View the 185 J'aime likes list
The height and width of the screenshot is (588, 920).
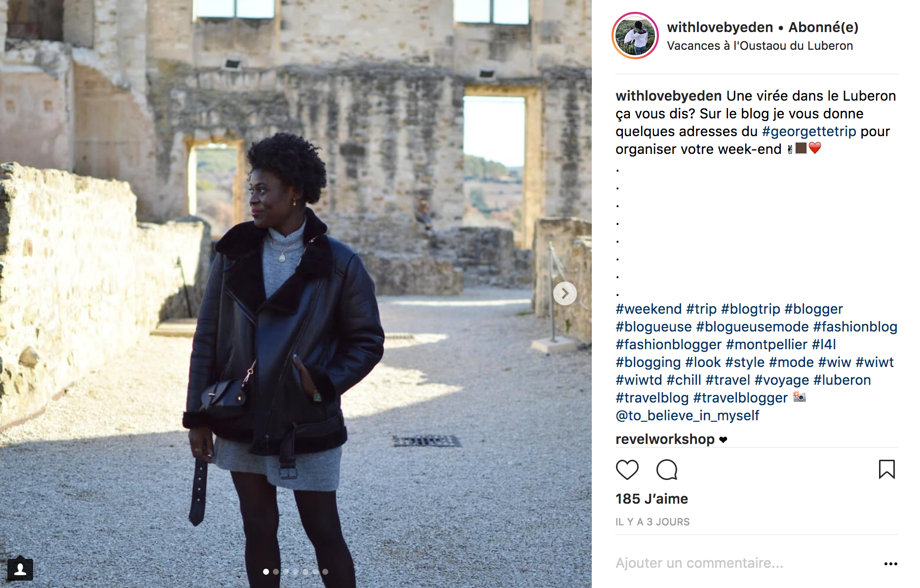click(652, 499)
